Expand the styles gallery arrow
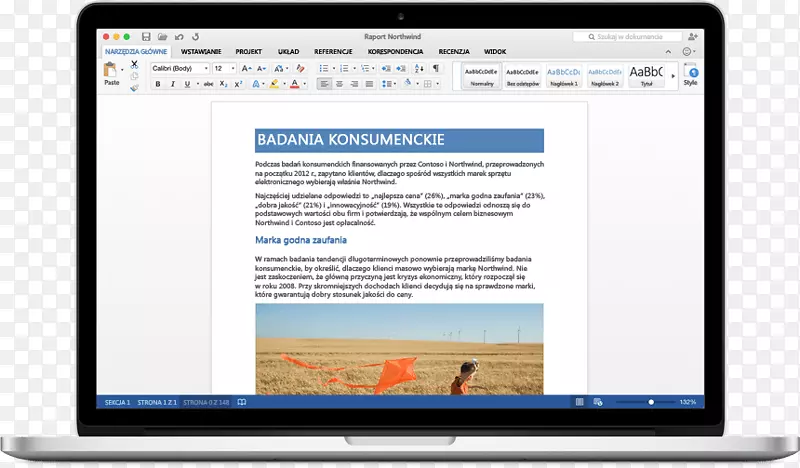The image size is (800, 468). (673, 76)
